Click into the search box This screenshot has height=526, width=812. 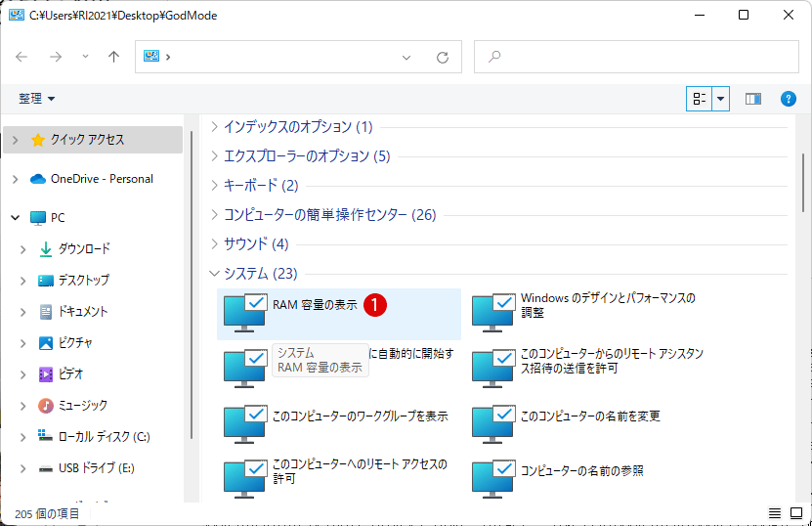point(636,57)
